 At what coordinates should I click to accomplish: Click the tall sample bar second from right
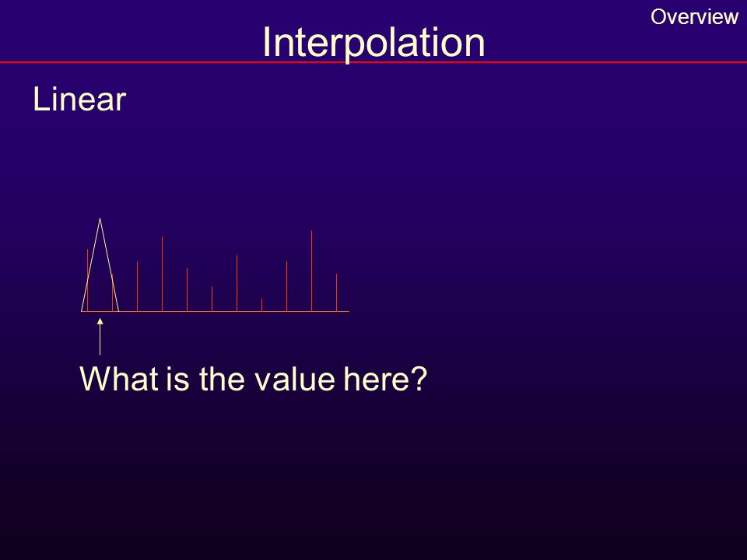[x=311, y=271]
